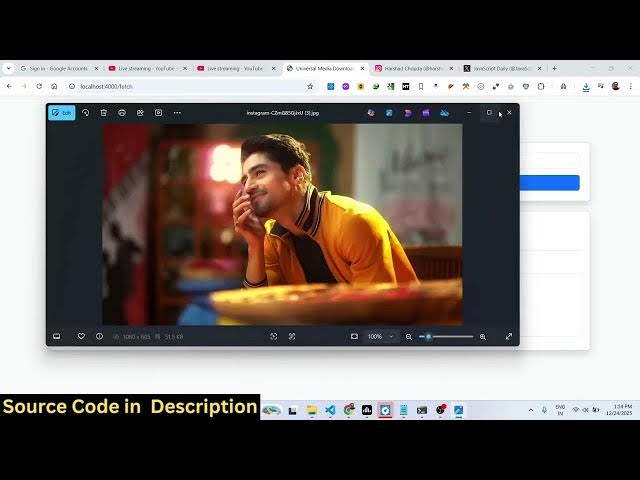Open the Chrome tab search chevron

tap(9, 69)
